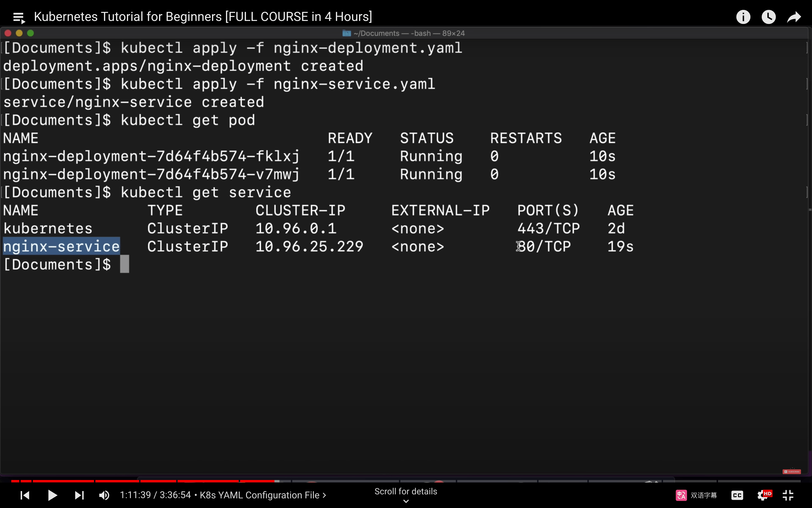Image resolution: width=812 pixels, height=508 pixels.
Task: Click the subscribe watermark button
Action: (x=792, y=471)
